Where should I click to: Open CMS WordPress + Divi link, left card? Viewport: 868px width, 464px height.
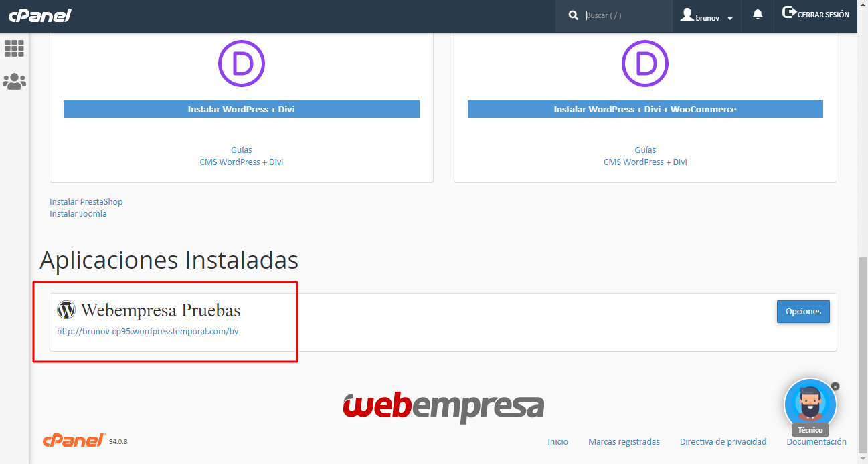(242, 162)
